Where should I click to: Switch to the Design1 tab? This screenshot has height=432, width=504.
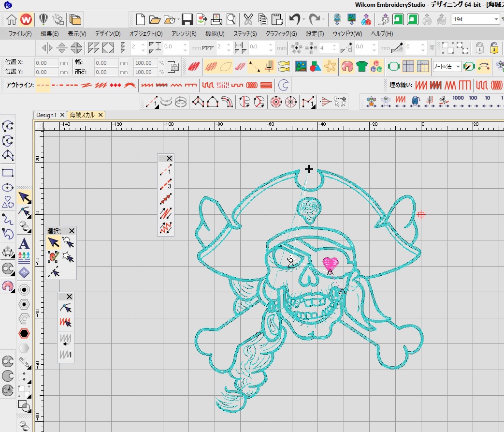pos(46,115)
